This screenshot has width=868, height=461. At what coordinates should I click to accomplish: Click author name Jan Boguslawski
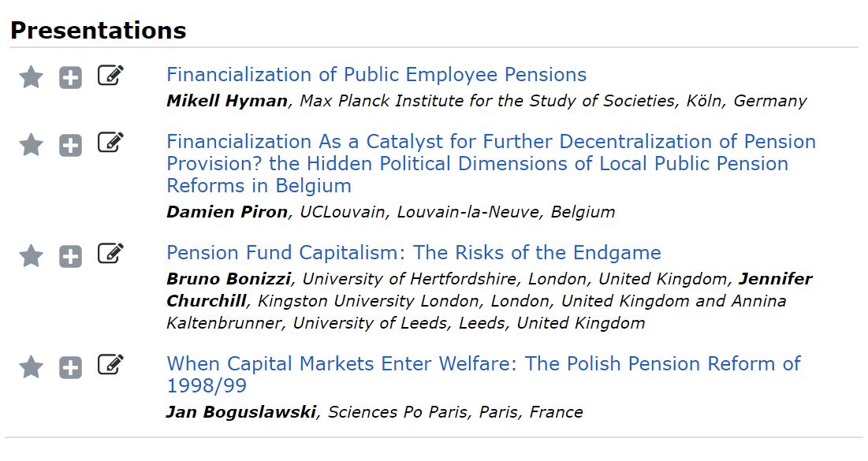242,412
